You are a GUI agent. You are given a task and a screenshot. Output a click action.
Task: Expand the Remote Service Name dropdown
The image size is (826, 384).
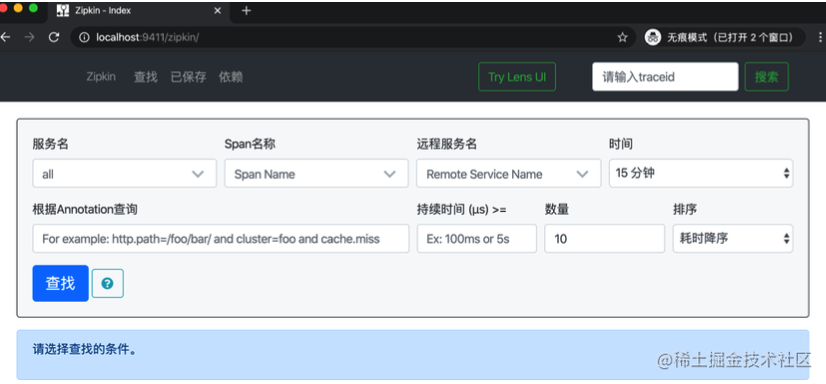508,173
